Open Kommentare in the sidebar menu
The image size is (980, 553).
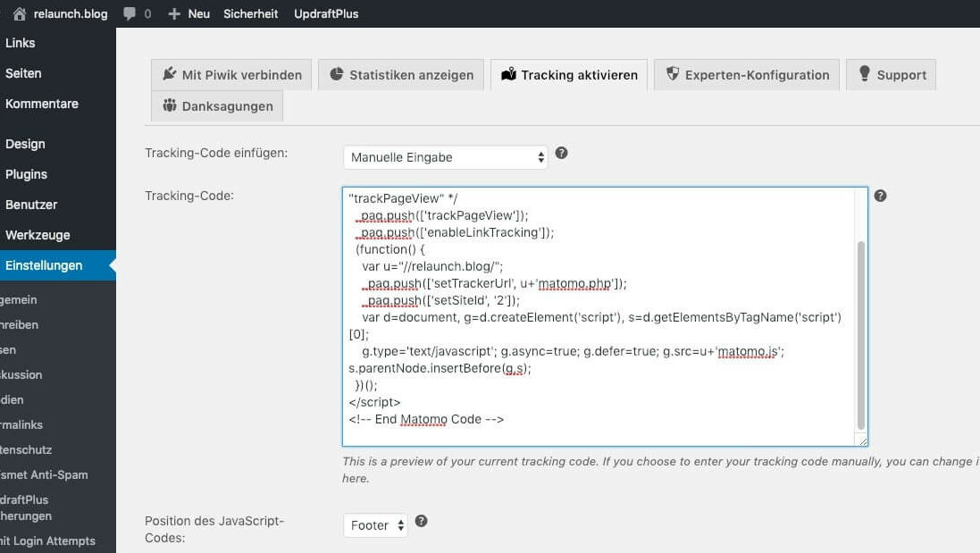point(58,104)
